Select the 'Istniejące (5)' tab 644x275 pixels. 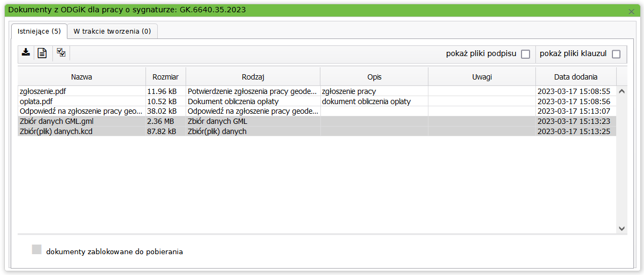tap(39, 31)
